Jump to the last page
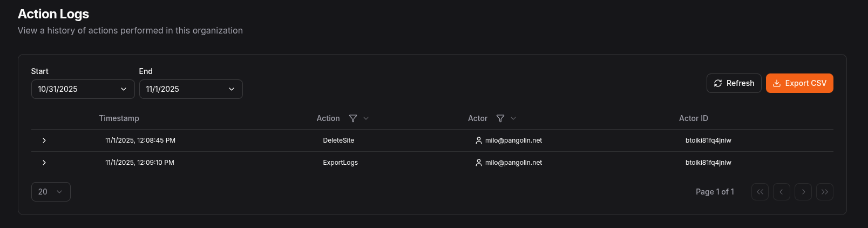This screenshot has height=228, width=868. 825,192
